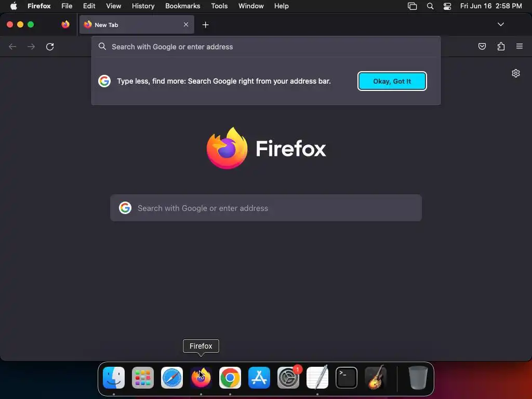Viewport: 532px width, 399px height.
Task: Expand the list all tabs chevron
Action: [500, 24]
